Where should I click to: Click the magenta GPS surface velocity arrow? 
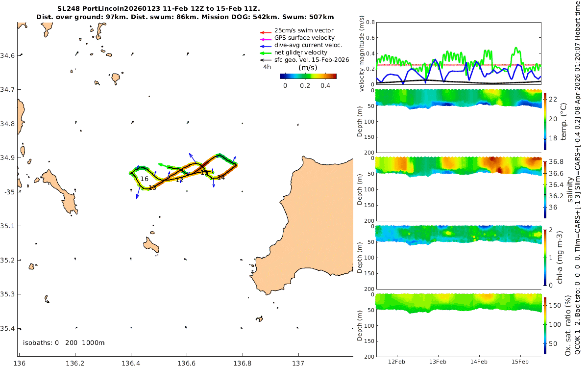tap(265, 38)
